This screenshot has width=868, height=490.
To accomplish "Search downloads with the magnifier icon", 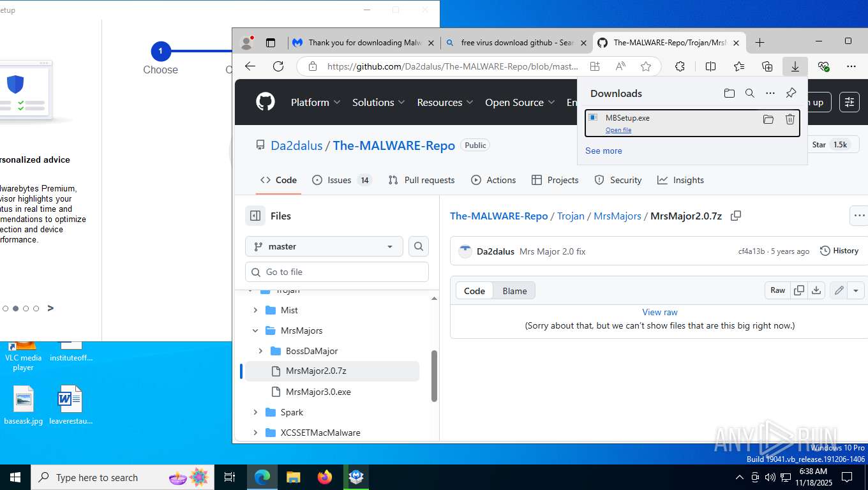I will pos(750,93).
